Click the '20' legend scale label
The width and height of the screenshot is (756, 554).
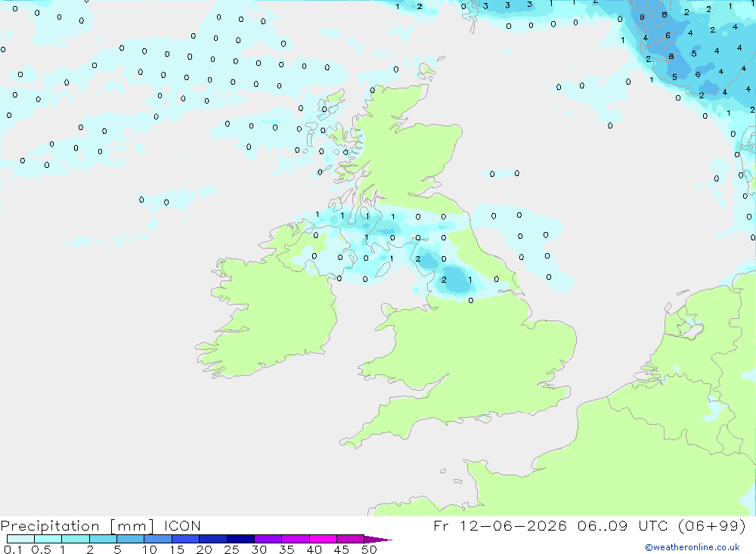pos(204,549)
